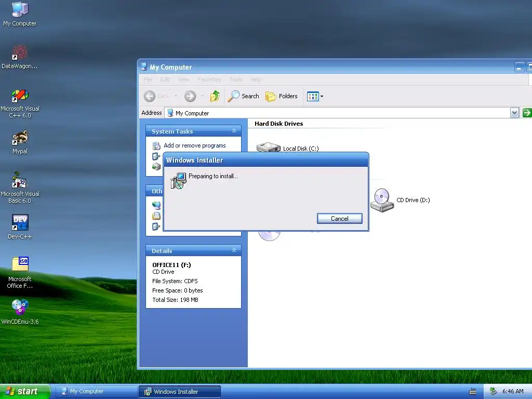Click Free Space: 0 bytes text

click(178, 290)
